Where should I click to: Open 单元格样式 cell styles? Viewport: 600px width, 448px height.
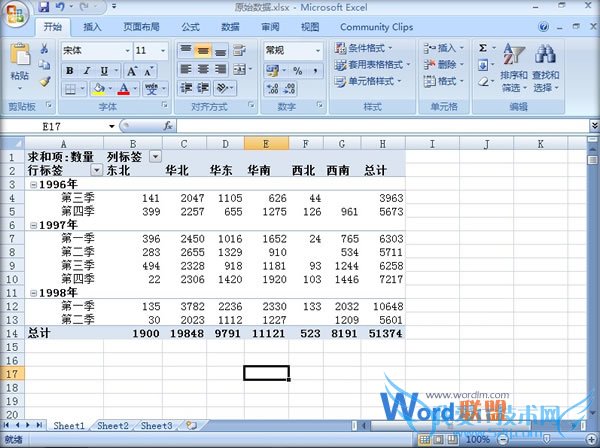(x=368, y=81)
